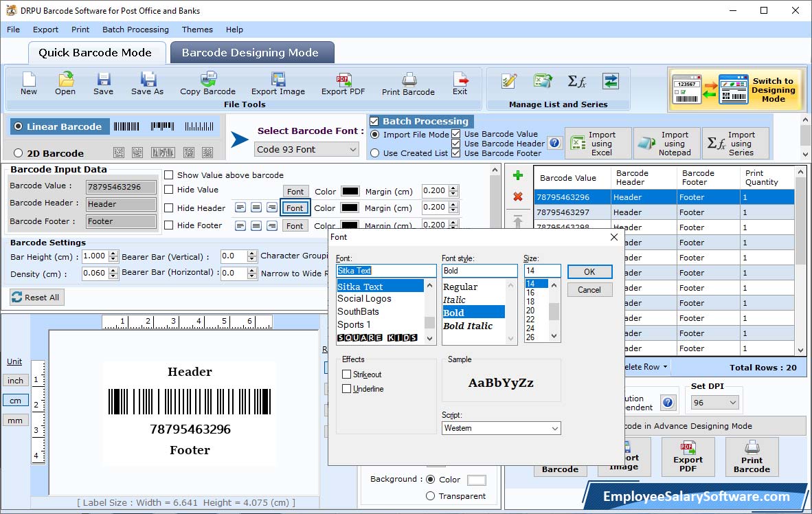Enable Strikeout effect in Font dialog
The width and height of the screenshot is (812, 514).
pos(346,374)
